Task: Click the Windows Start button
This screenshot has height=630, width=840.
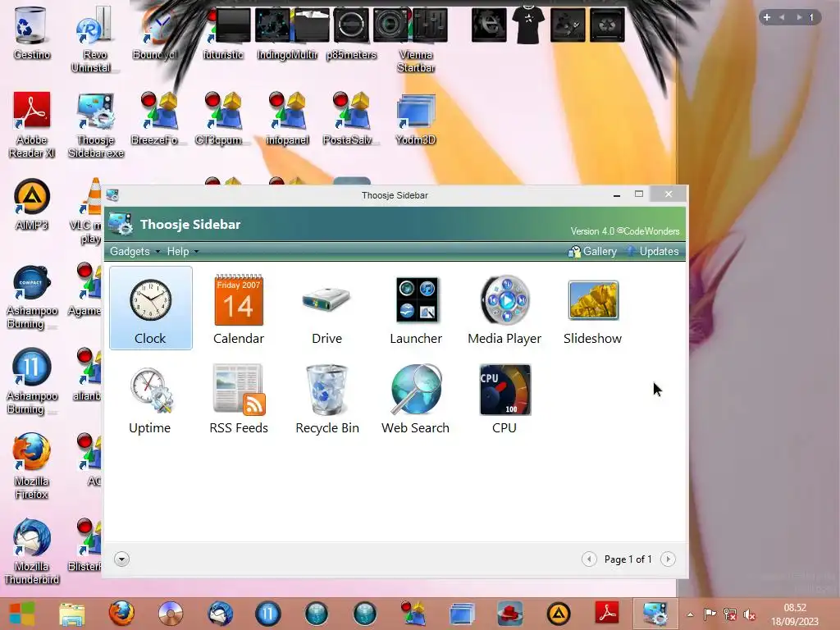Action: tap(22, 614)
